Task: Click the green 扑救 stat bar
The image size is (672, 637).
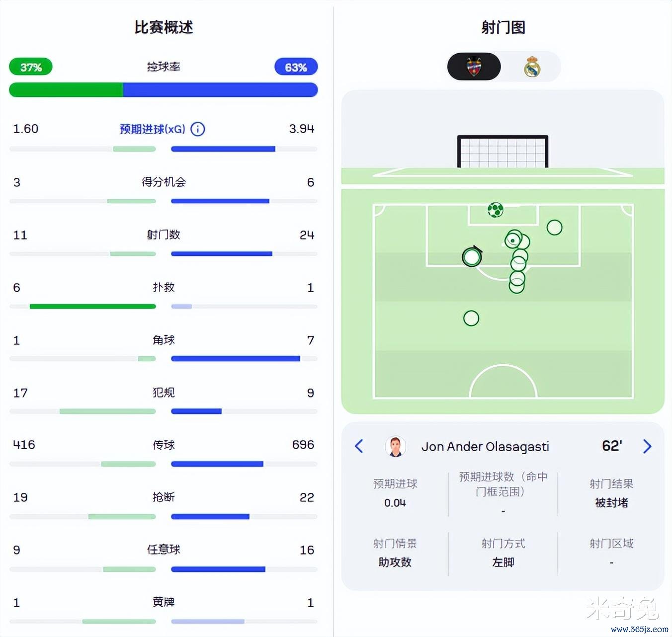Action: (92, 307)
